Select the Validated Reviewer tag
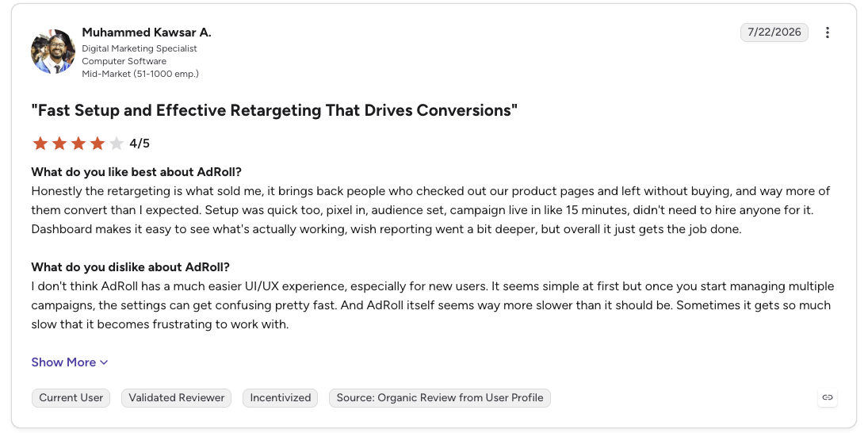 coord(176,397)
